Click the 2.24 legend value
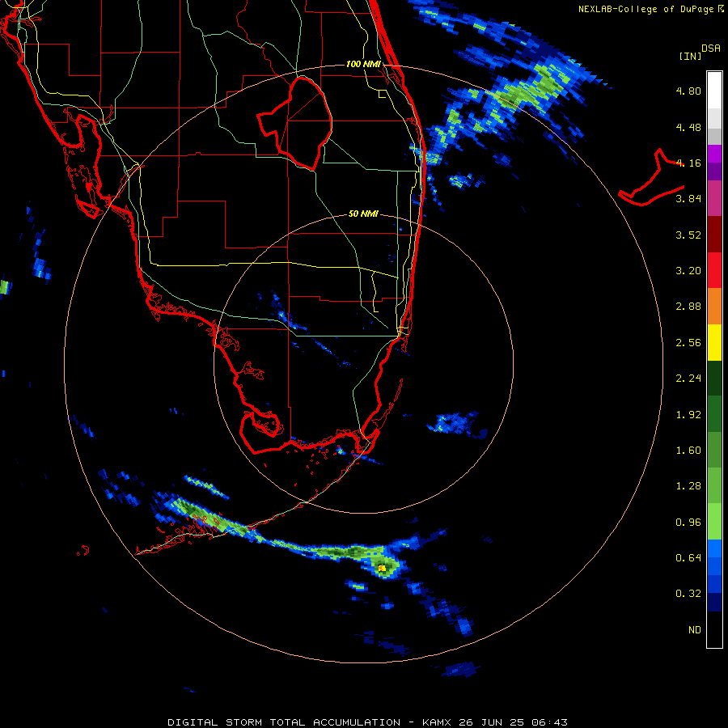The image size is (728, 728). pos(688,379)
